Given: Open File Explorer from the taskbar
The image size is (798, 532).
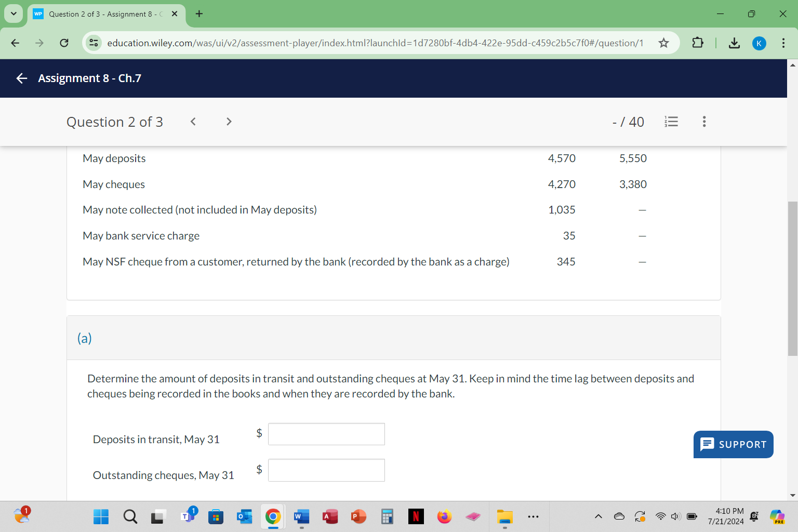Looking at the screenshot, I should tap(504, 516).
